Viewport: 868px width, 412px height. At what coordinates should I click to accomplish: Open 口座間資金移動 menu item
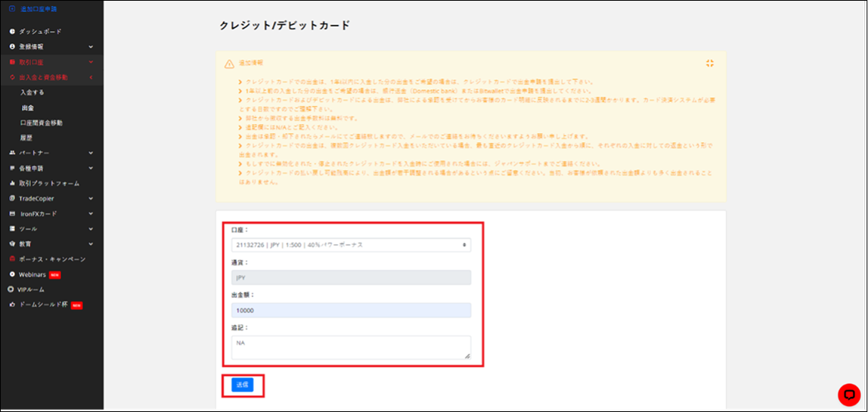pos(42,122)
